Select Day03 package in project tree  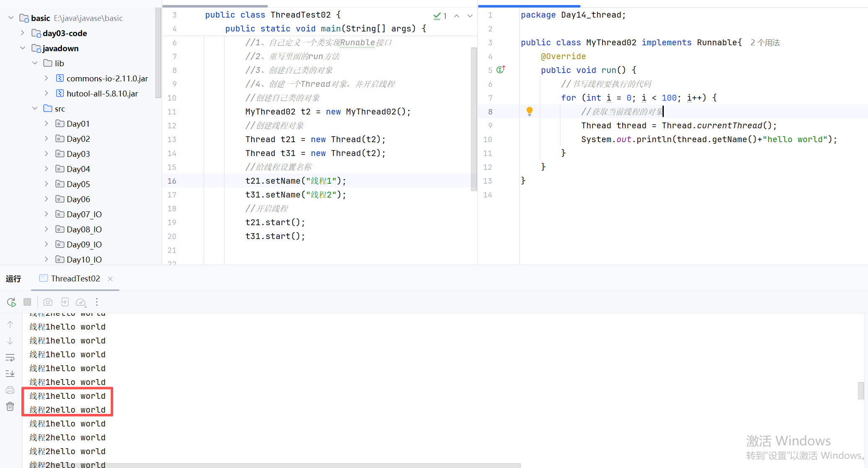coord(78,154)
